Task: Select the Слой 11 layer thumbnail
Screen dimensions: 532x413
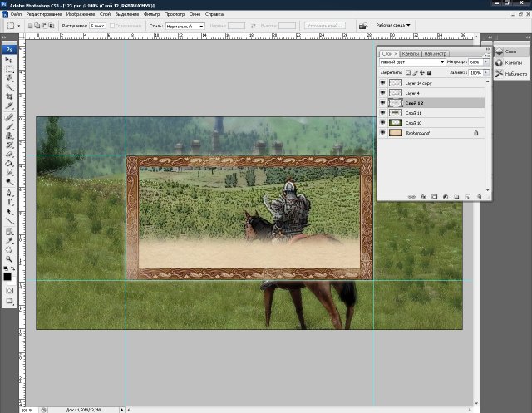Action: [x=396, y=112]
